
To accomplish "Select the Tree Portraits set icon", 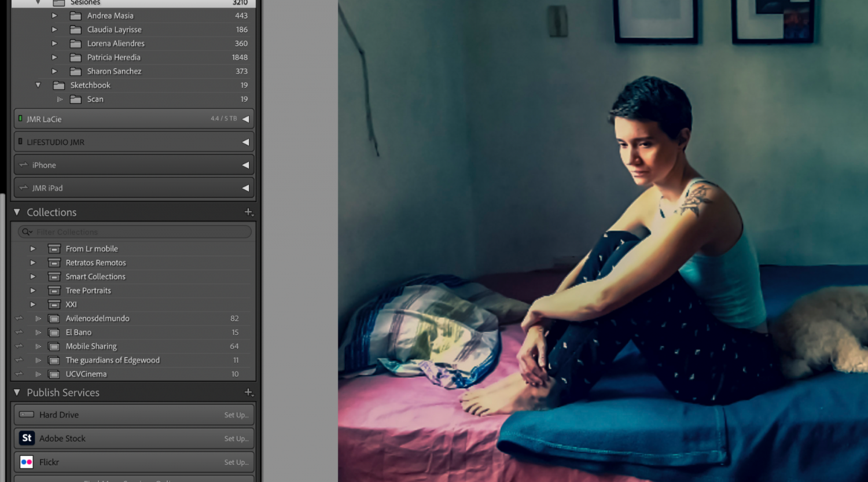I will pyautogui.click(x=54, y=290).
